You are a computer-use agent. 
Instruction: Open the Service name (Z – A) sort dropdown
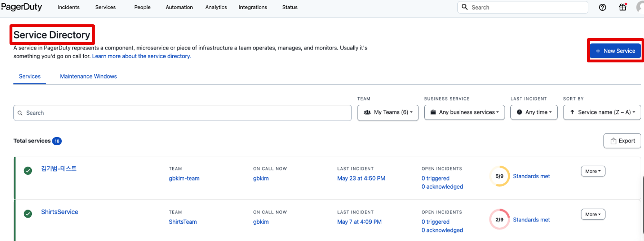[x=602, y=112]
